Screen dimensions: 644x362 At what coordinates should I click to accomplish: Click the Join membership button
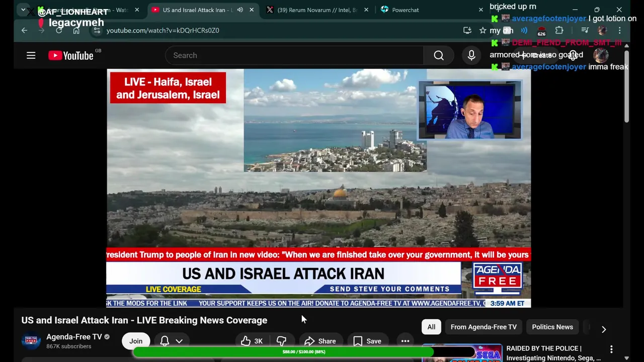[x=136, y=341]
